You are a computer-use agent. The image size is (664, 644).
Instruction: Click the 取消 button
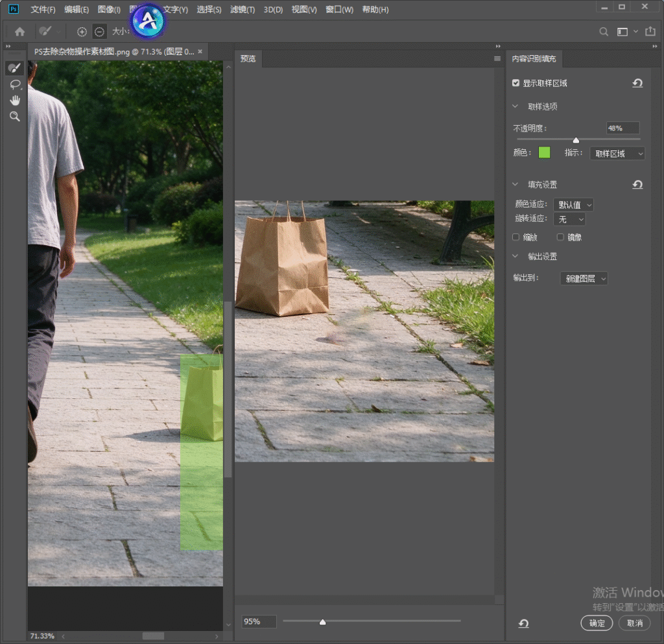(x=634, y=623)
